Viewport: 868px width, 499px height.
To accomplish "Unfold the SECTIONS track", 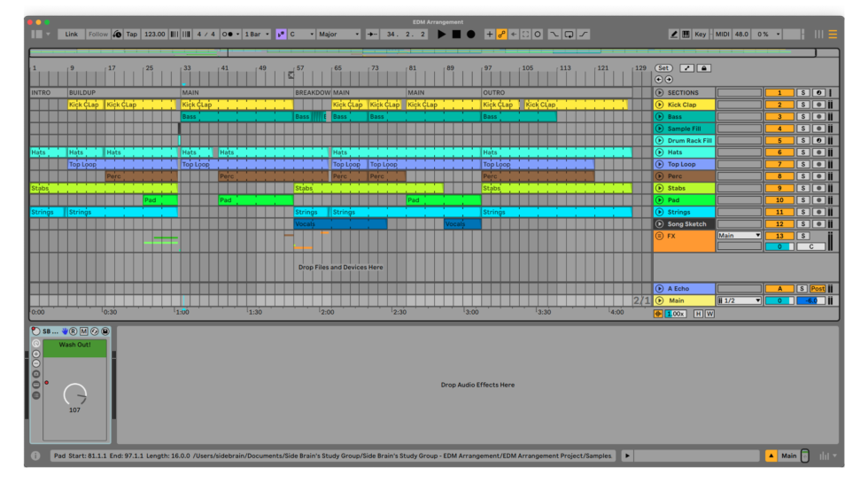I will click(659, 93).
